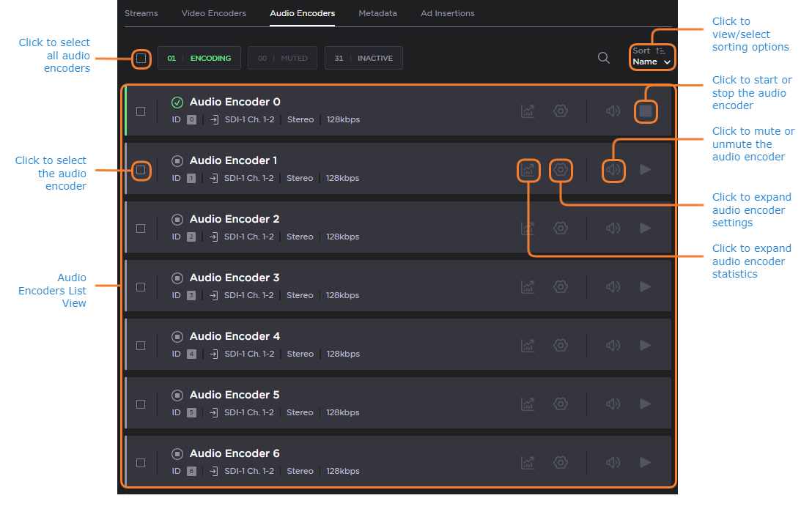Stop Audio Encoder 0 with the stop button

coord(645,111)
